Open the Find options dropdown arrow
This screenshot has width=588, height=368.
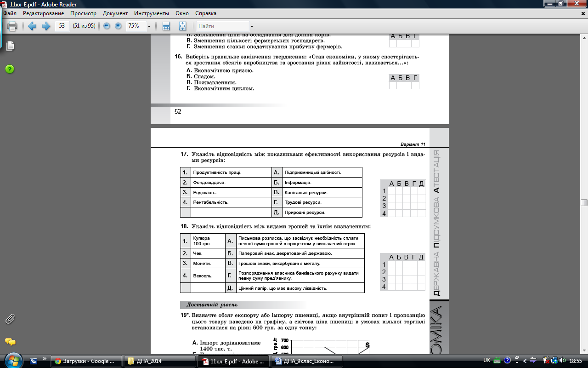(x=252, y=26)
